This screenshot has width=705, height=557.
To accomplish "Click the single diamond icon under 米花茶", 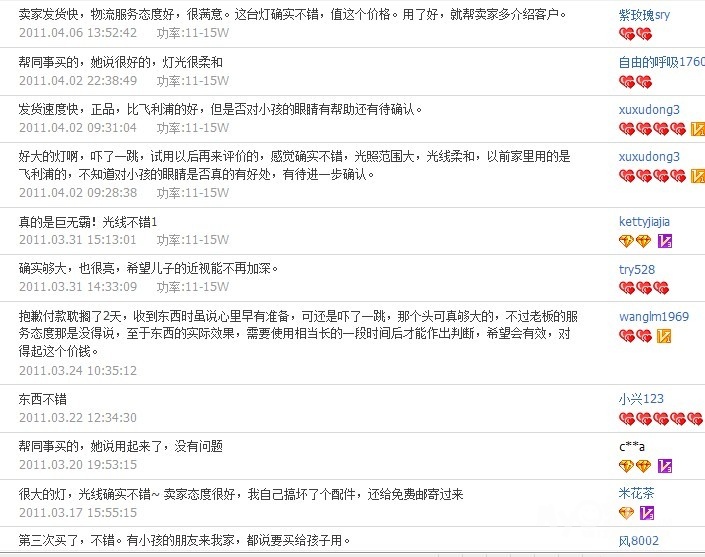I will point(626,513).
